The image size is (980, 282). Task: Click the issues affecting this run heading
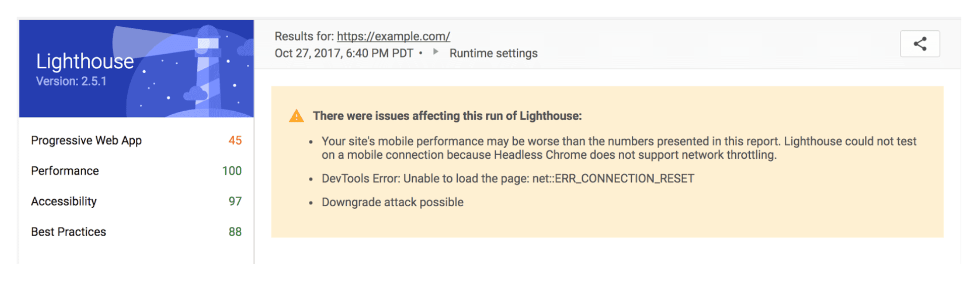pos(447,116)
